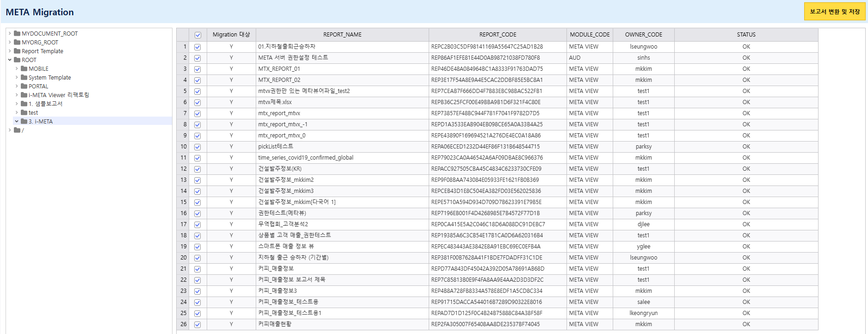Sort by REPORT_NAME column header

coord(342,35)
